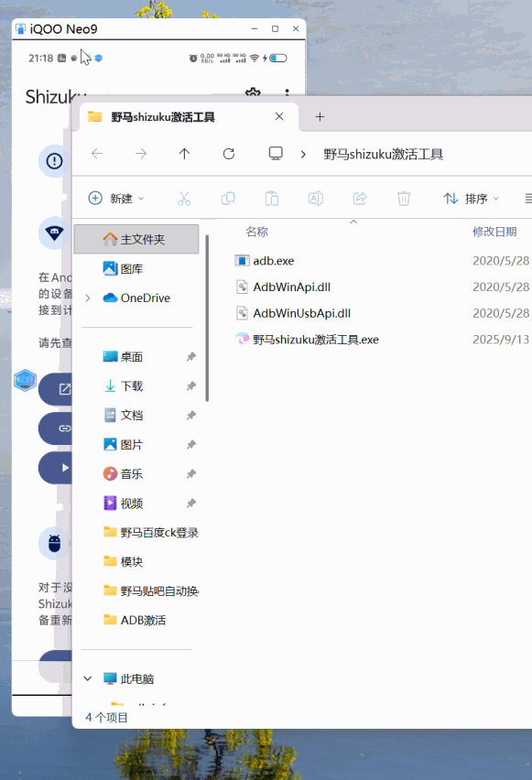This screenshot has width=532, height=780.
Task: Add a new File Explorer tab
Action: pos(320,117)
